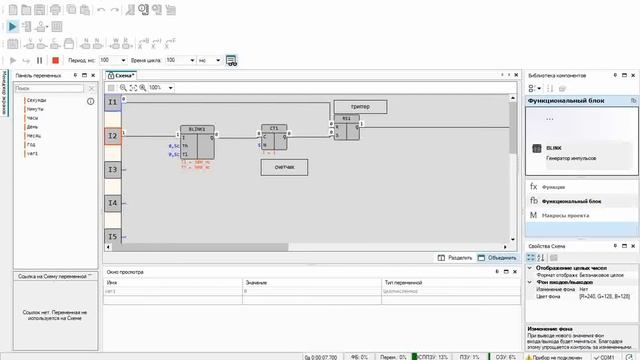This screenshot has height=360, width=640.
Task: Click the device table icon in second toolbar
Action: 57,27
